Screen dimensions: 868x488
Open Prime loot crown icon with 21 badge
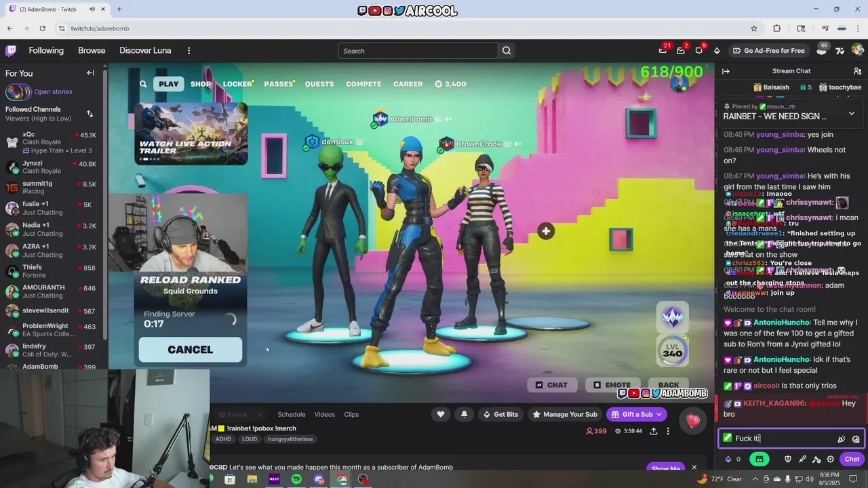(663, 51)
